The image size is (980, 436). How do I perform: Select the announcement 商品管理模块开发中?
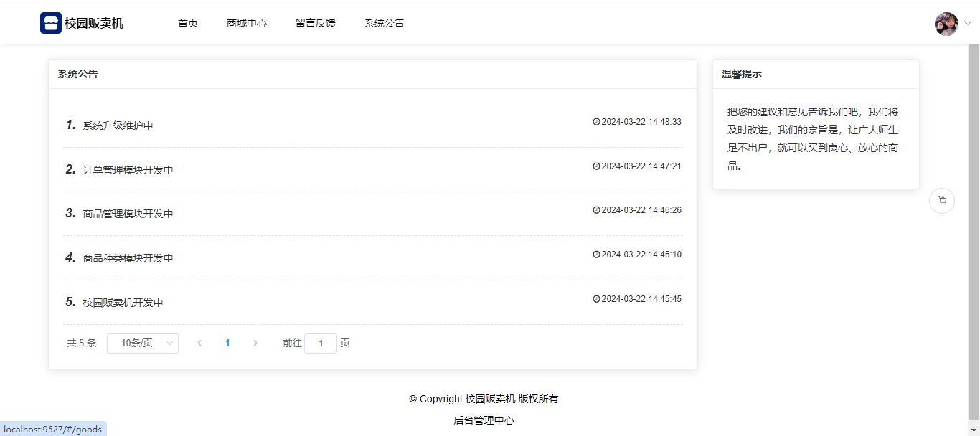(128, 214)
